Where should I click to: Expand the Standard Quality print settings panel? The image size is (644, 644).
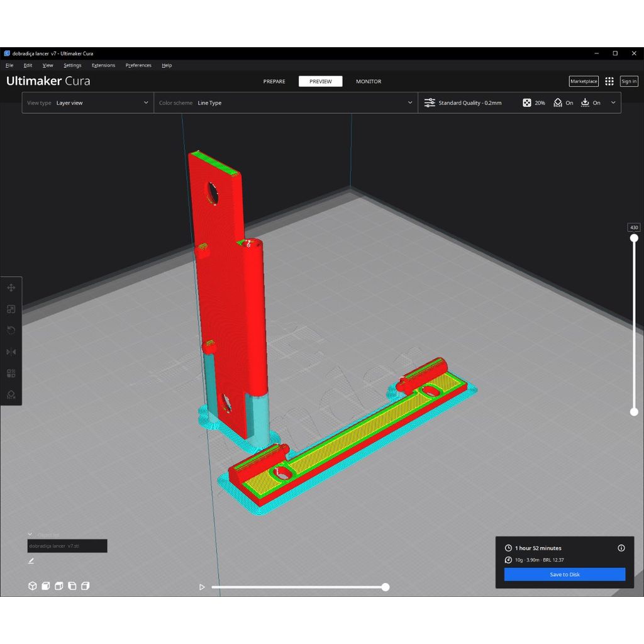pos(613,103)
